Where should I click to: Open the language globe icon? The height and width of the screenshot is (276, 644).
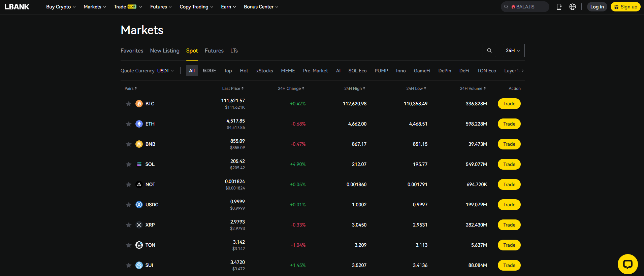tap(573, 7)
